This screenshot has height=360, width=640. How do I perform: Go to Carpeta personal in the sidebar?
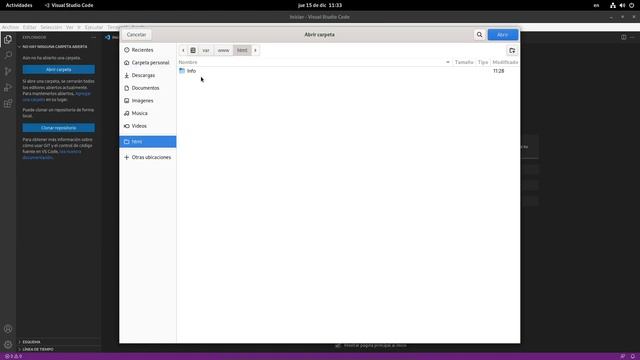coord(148,62)
